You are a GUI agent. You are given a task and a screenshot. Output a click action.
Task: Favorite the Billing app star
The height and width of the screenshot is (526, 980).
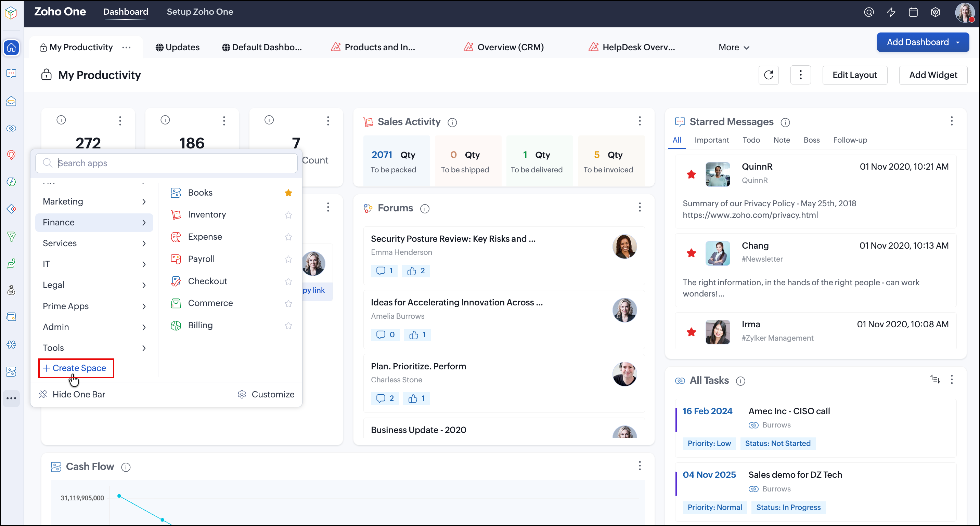[x=288, y=325]
